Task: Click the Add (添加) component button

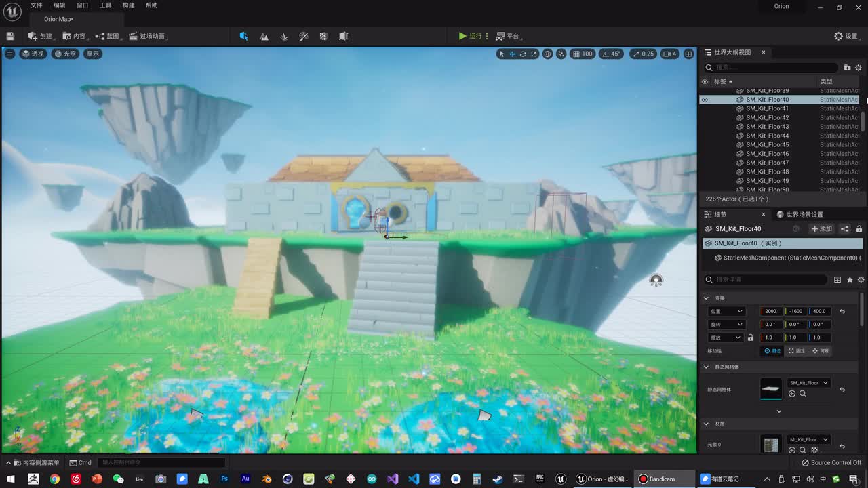Action: coord(822,229)
